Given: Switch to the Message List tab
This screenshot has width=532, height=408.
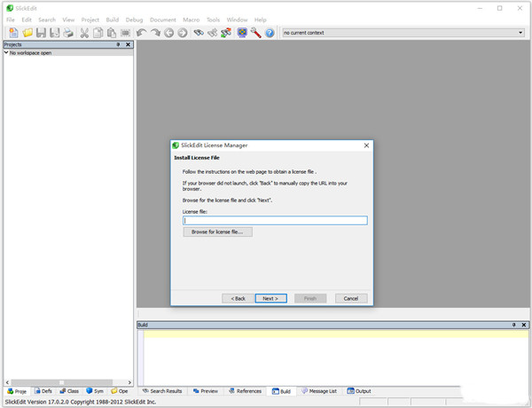Looking at the screenshot, I should coord(319,391).
